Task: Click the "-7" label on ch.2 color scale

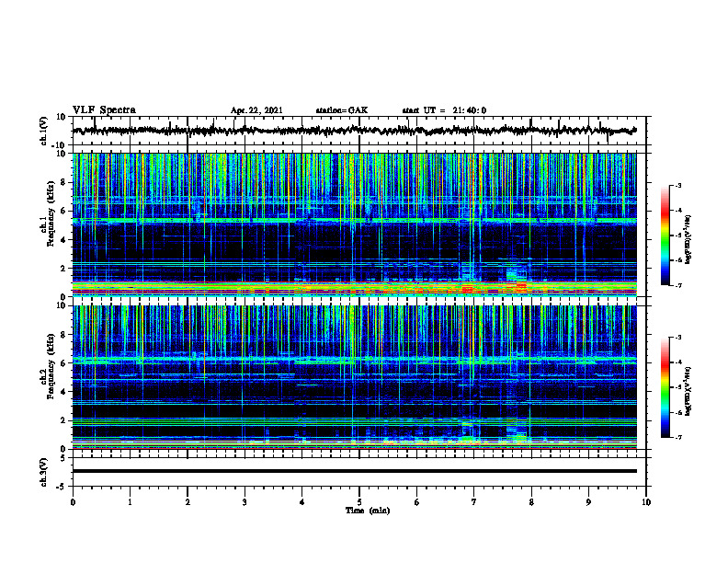Action: click(677, 438)
